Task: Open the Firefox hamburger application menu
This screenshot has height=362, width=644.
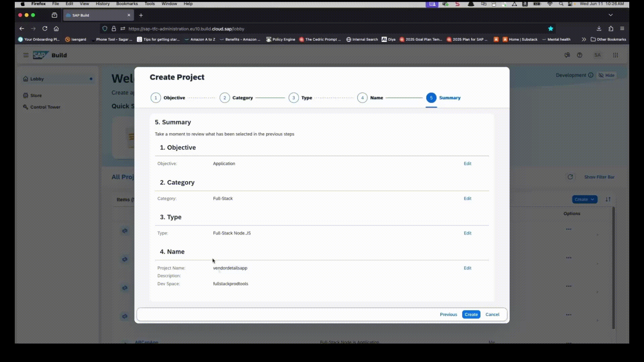Action: coord(622,28)
